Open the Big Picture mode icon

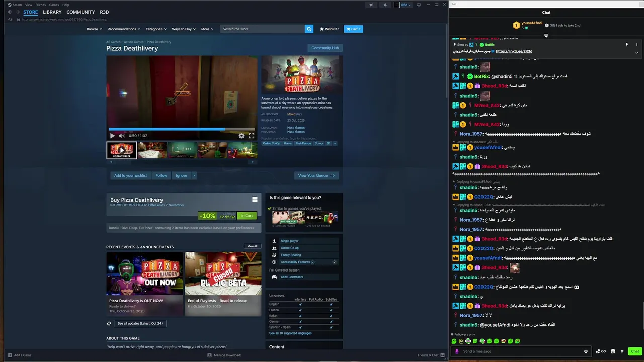[419, 5]
